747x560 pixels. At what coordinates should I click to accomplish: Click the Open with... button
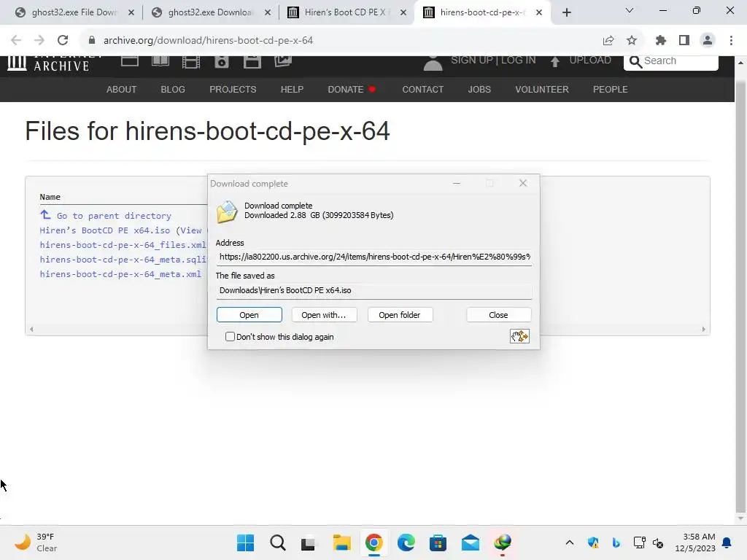coord(324,315)
